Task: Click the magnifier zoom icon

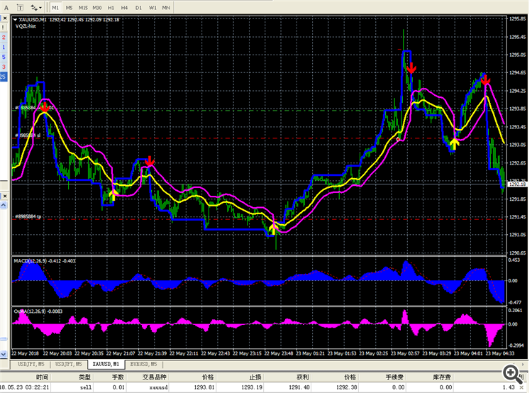Action: [x=509, y=372]
